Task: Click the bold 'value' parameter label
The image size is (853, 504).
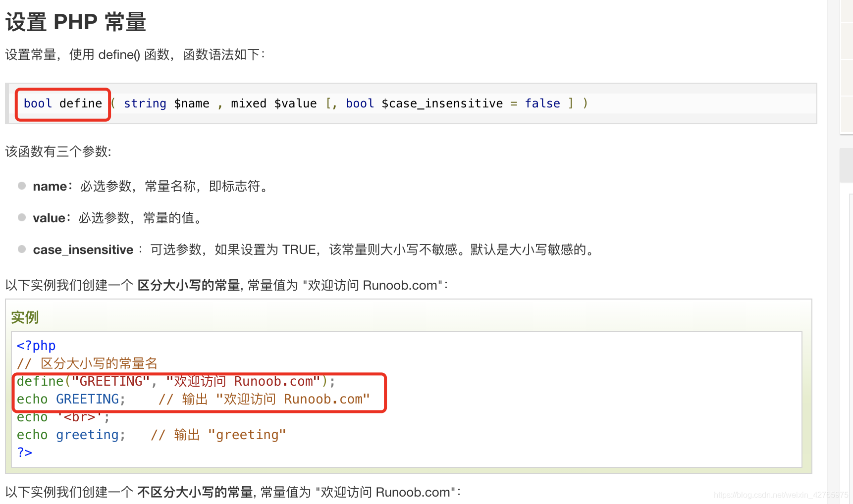Action: (49, 218)
